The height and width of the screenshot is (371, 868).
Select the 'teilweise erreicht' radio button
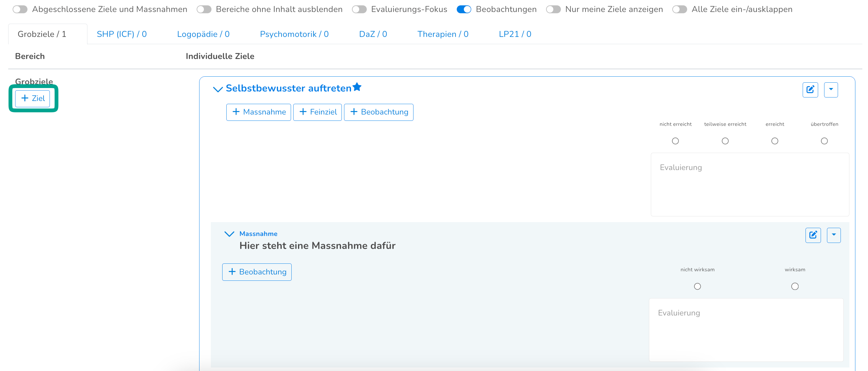point(725,141)
